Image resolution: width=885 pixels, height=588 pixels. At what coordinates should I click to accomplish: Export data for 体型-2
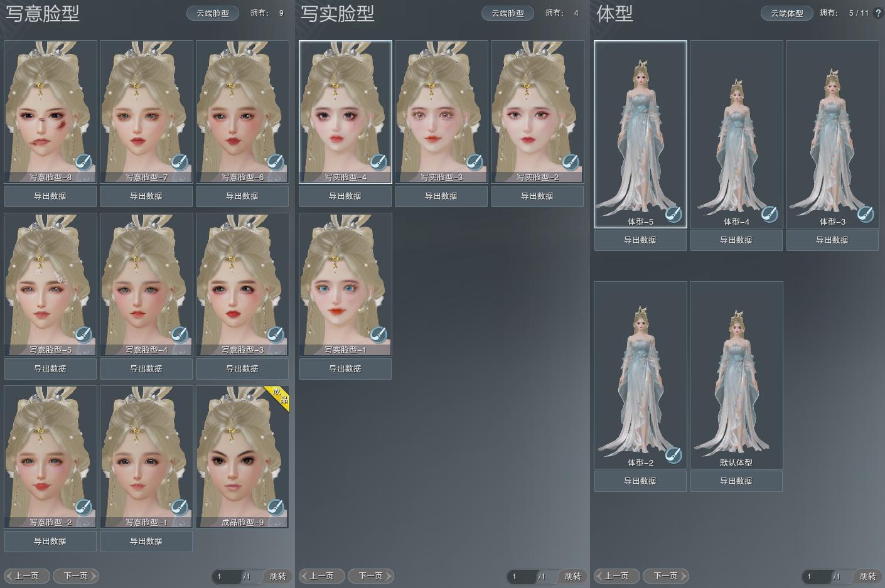[640, 481]
